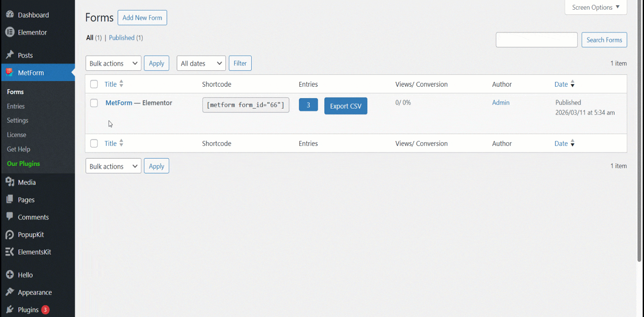Click the Add New Form button
The width and height of the screenshot is (644, 317).
(x=142, y=18)
